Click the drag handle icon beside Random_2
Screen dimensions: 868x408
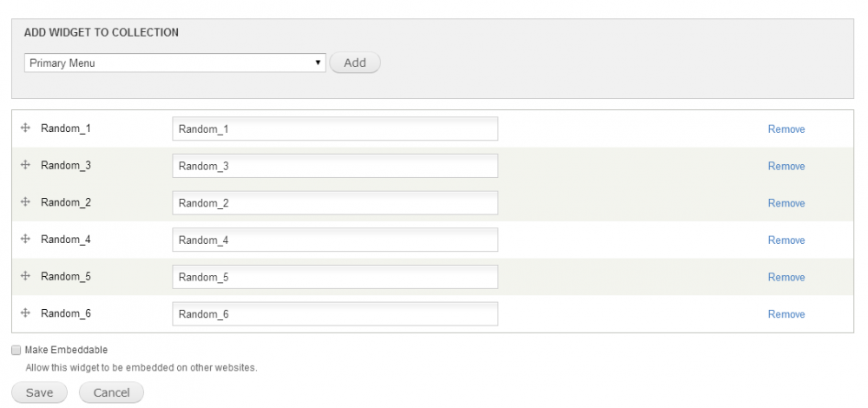point(25,202)
